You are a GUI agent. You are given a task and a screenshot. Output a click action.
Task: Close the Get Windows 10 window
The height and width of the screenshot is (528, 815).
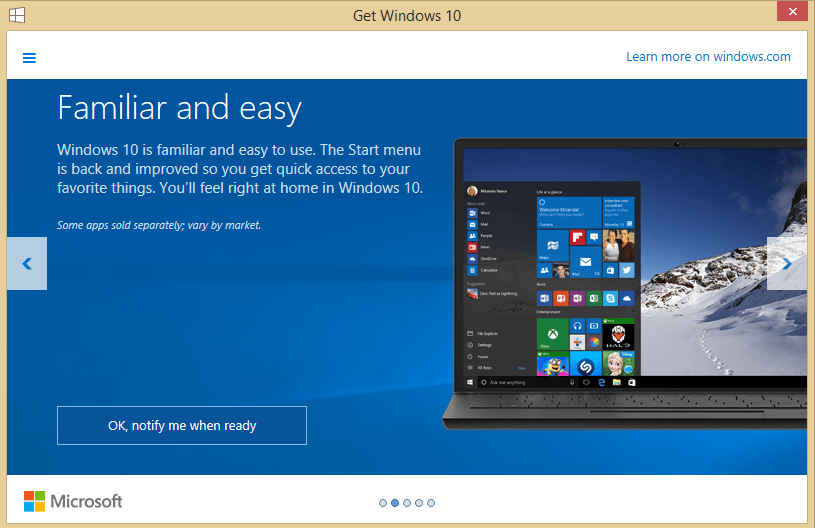click(789, 13)
